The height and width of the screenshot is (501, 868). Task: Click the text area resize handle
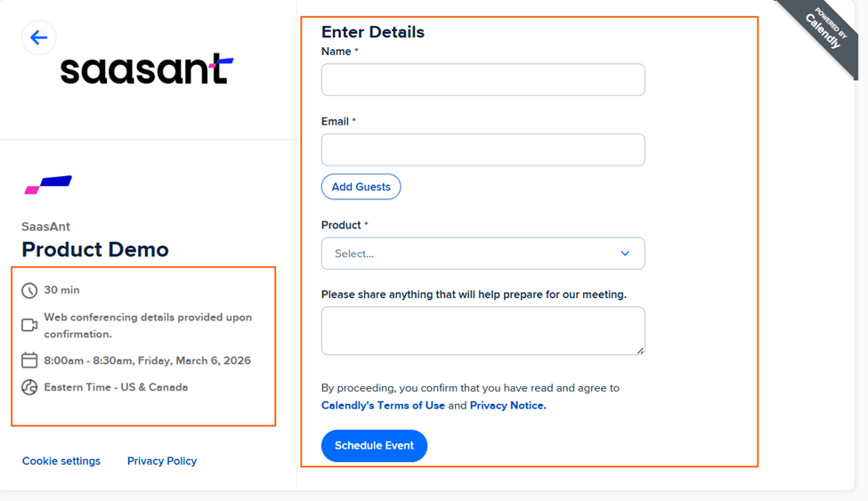click(x=640, y=351)
